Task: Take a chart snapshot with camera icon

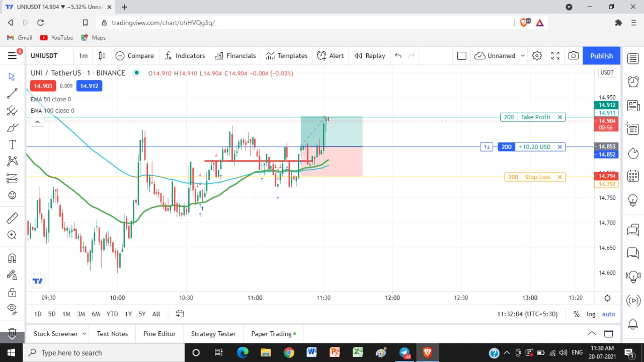Action: click(573, 56)
